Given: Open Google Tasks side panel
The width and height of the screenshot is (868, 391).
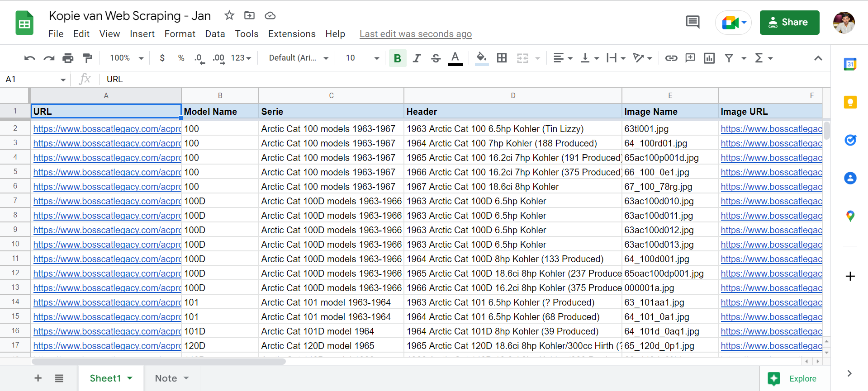Looking at the screenshot, I should tap(850, 140).
